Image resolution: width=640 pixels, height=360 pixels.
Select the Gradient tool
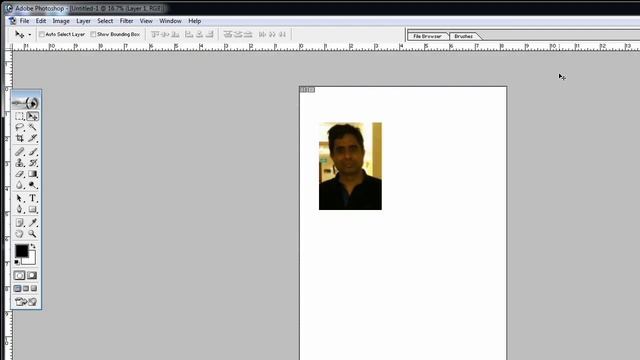click(x=32, y=174)
